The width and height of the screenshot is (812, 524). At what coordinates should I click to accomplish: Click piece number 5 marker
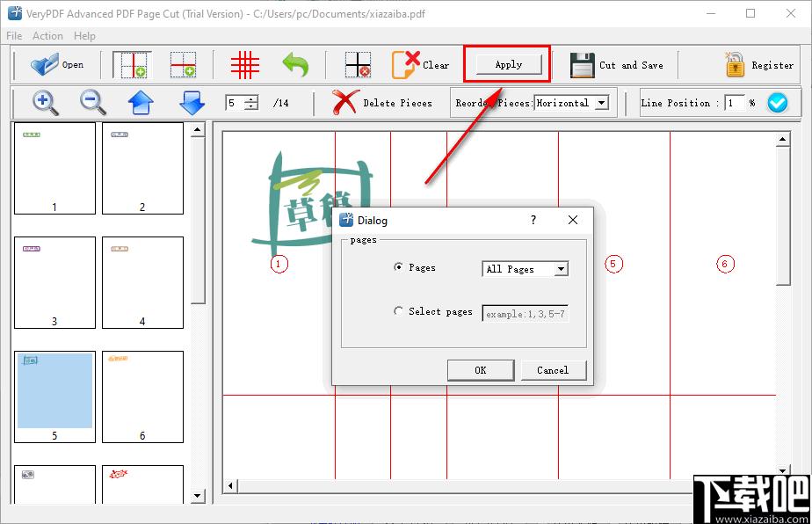click(x=613, y=264)
